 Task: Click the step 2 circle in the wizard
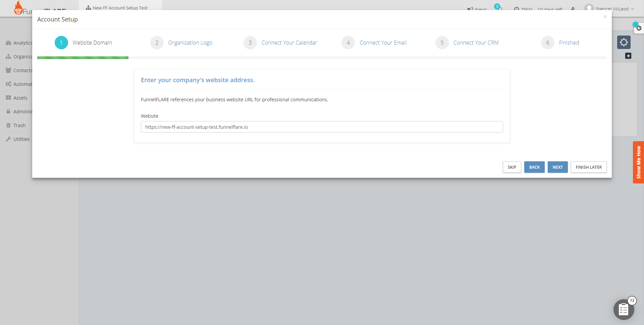coord(157,43)
